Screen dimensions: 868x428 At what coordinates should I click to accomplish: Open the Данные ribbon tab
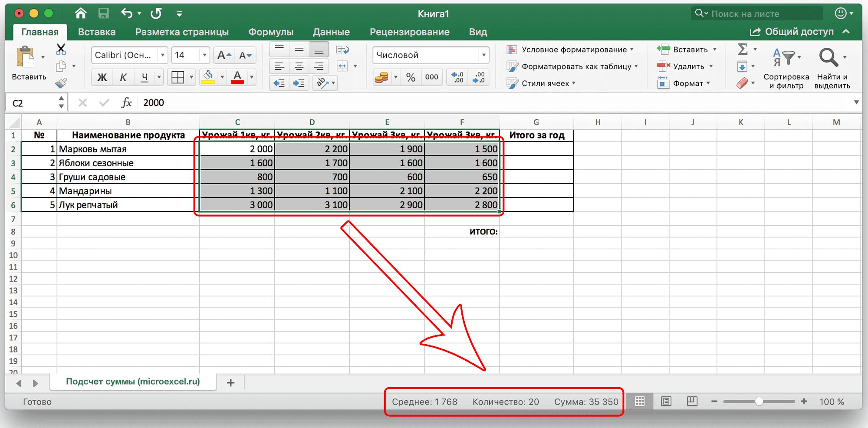pyautogui.click(x=331, y=32)
